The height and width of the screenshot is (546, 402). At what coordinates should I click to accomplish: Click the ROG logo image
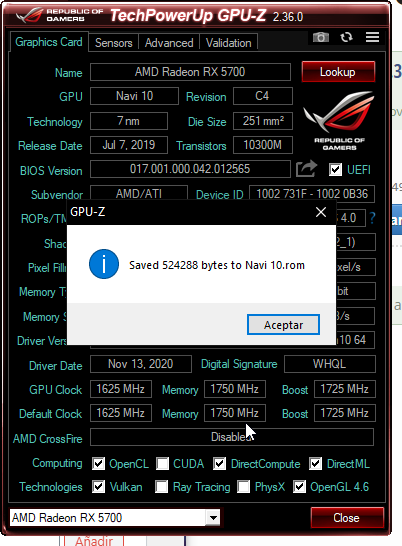click(339, 120)
